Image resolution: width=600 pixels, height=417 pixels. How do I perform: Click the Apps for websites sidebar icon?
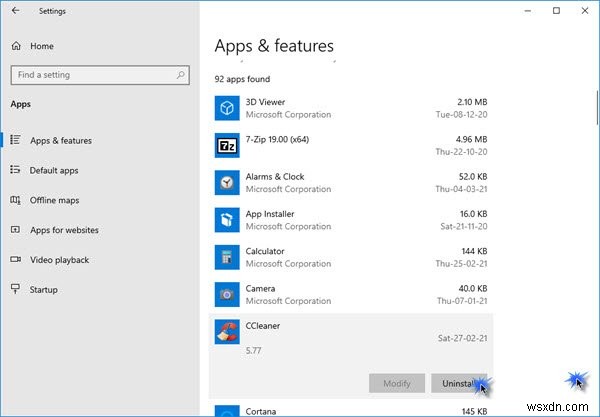15,230
